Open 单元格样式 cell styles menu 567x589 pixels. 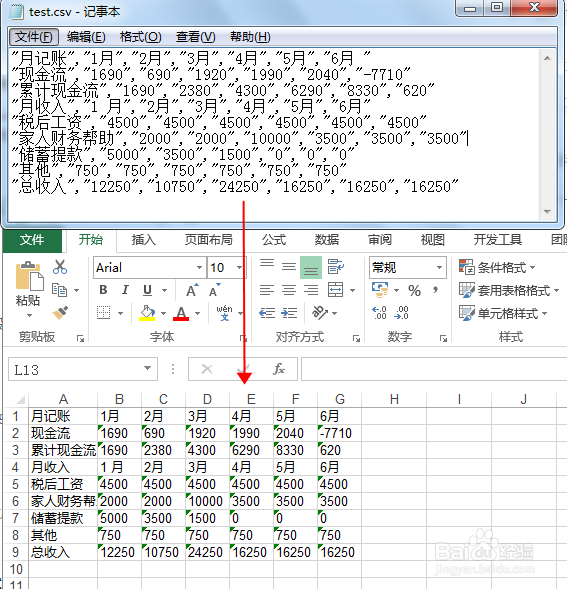503,313
